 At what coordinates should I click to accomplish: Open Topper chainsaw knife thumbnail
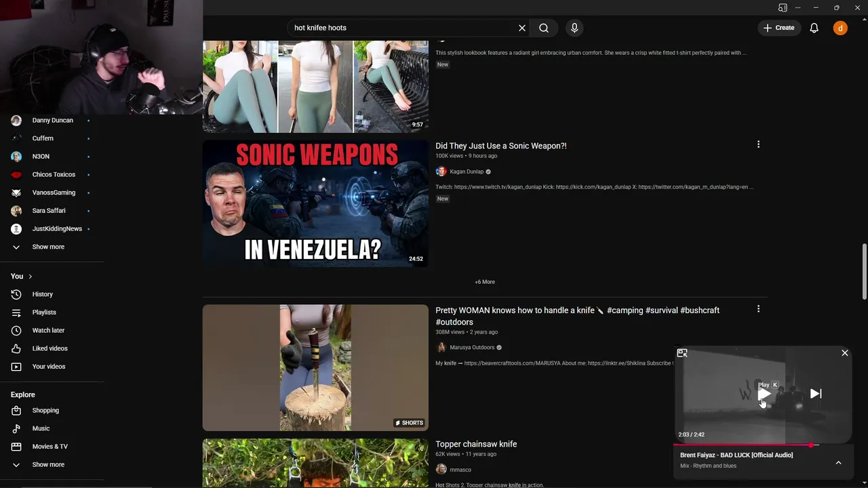pos(315,463)
